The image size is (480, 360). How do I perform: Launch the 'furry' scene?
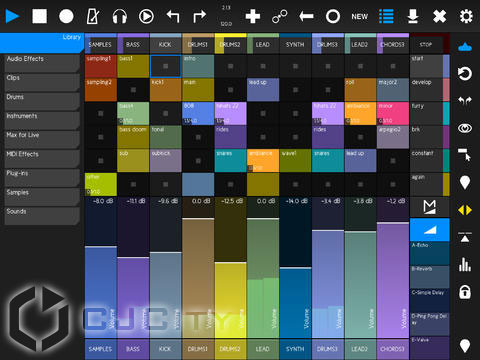[x=430, y=113]
